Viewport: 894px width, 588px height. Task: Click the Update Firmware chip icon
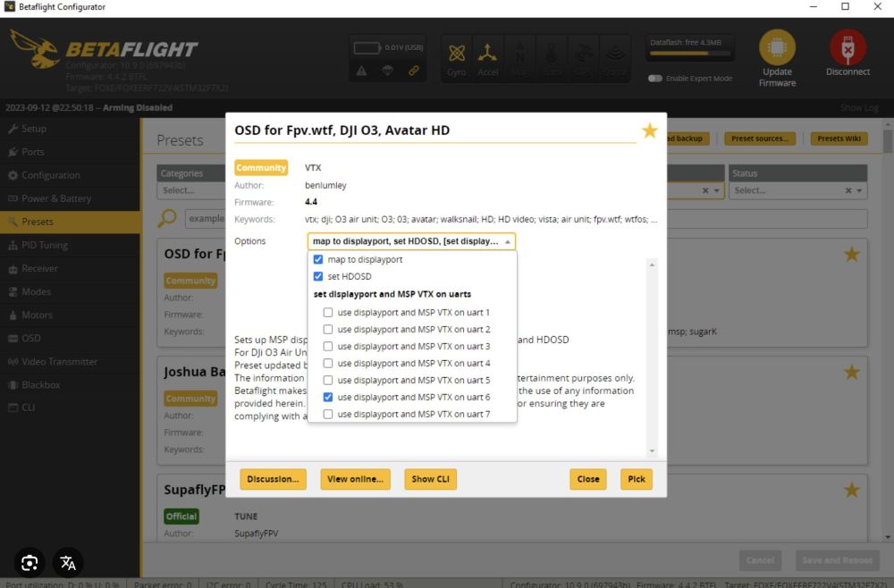click(x=776, y=47)
